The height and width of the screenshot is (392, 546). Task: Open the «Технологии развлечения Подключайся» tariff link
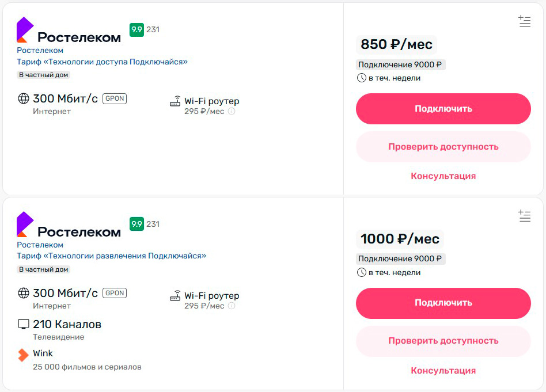pyautogui.click(x=111, y=256)
